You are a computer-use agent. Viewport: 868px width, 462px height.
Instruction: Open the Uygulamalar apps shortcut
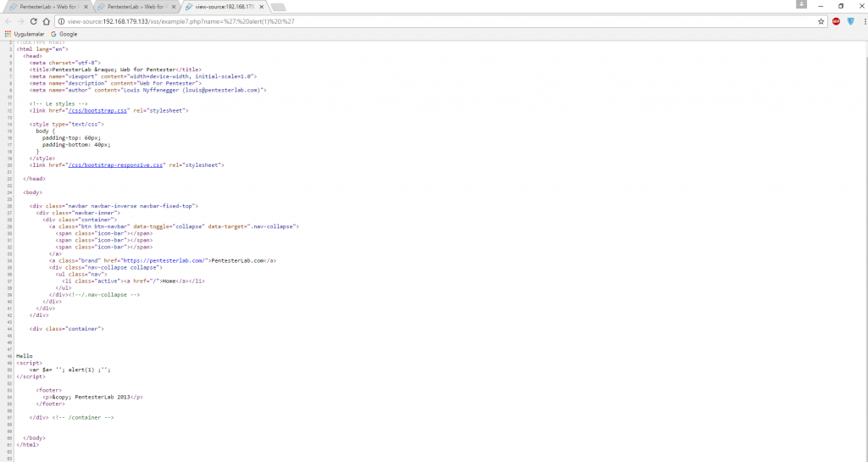coord(24,34)
